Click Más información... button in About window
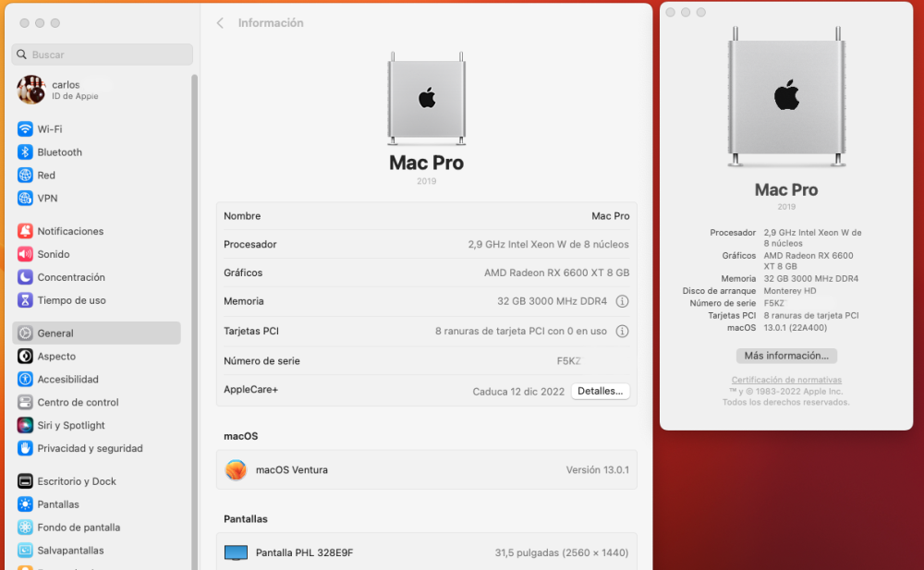Viewport: 924px width, 570px height. (x=786, y=356)
